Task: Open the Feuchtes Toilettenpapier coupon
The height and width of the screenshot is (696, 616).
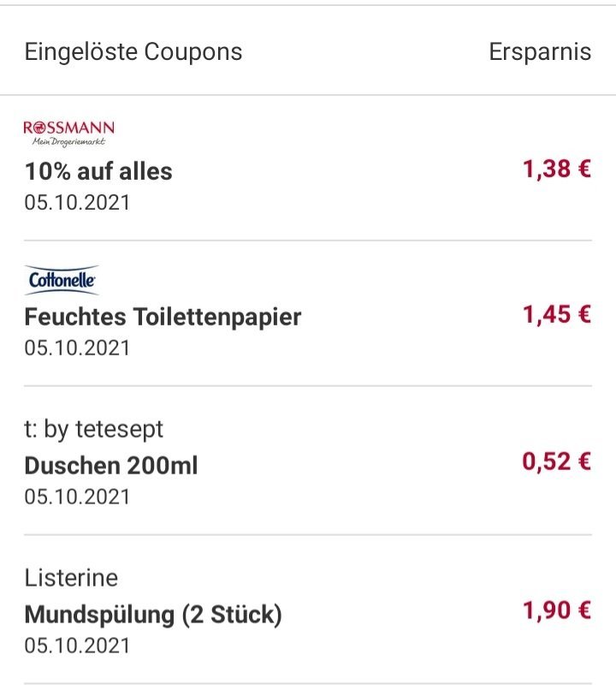Action: click(308, 313)
